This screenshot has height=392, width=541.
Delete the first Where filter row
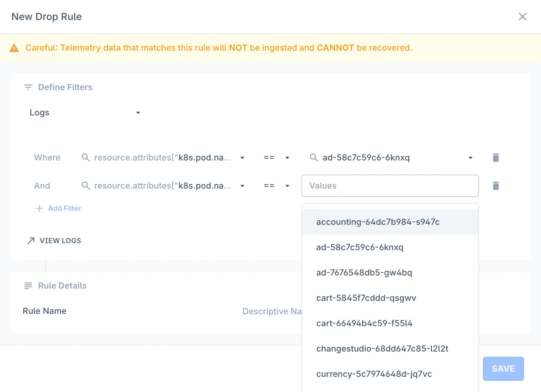pos(496,158)
